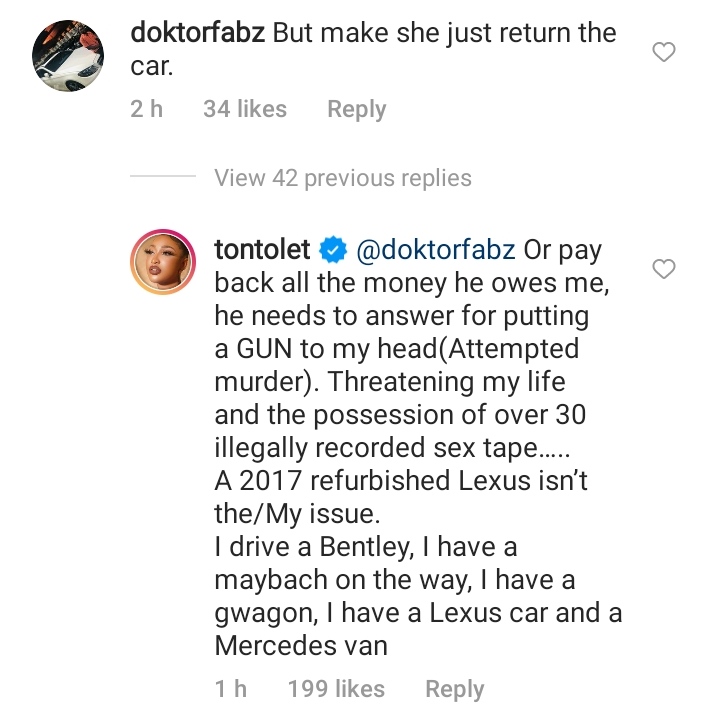Show who gave 199 likes
Screen dimensions: 720x716
tap(335, 689)
